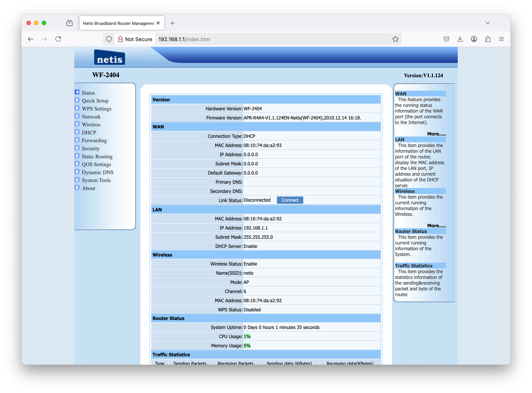Viewport: 532px width, 393px height.
Task: Click the Version:V1.1.124 header text
Action: pyautogui.click(x=423, y=76)
